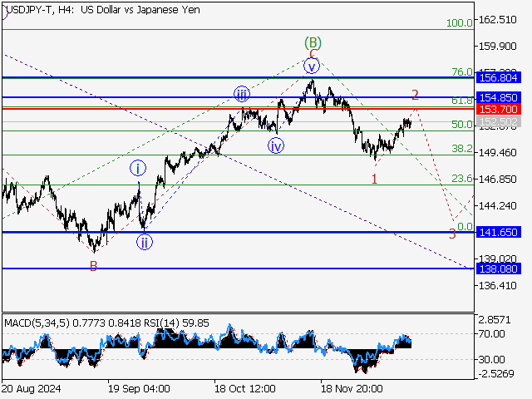This screenshot has height=399, width=532.
Task: Click the current price 152.502 tag
Action: pos(499,122)
